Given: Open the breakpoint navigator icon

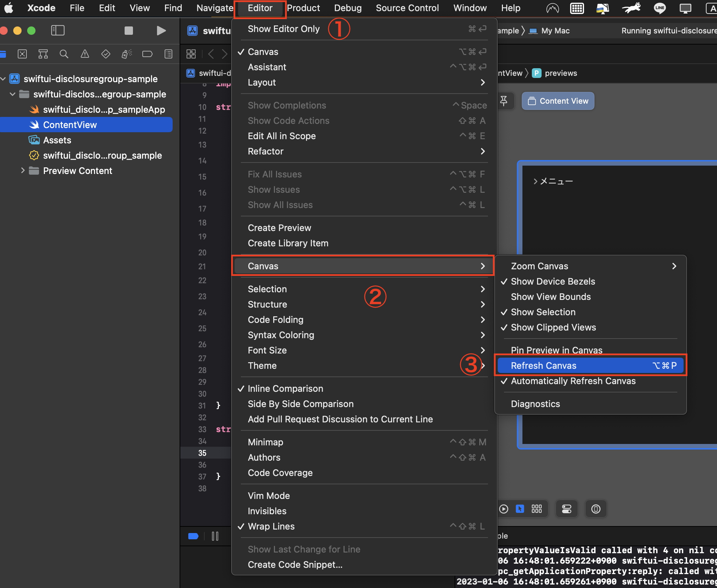Looking at the screenshot, I should (x=148, y=54).
